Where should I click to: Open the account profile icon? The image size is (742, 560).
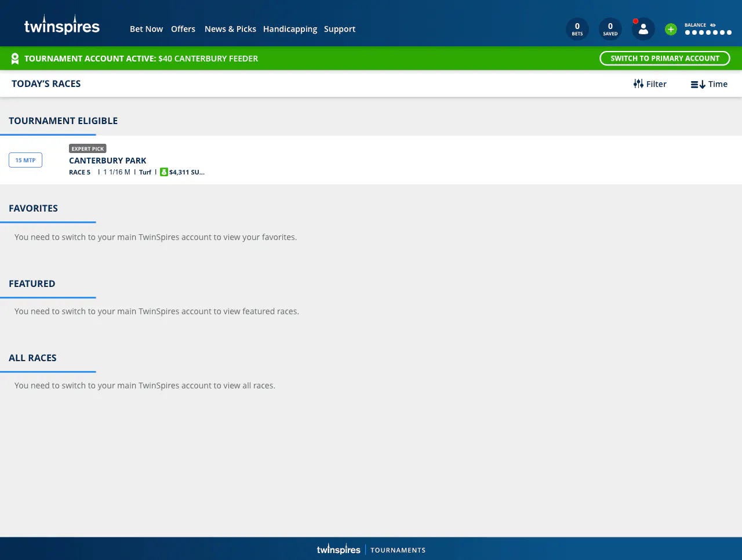point(643,29)
